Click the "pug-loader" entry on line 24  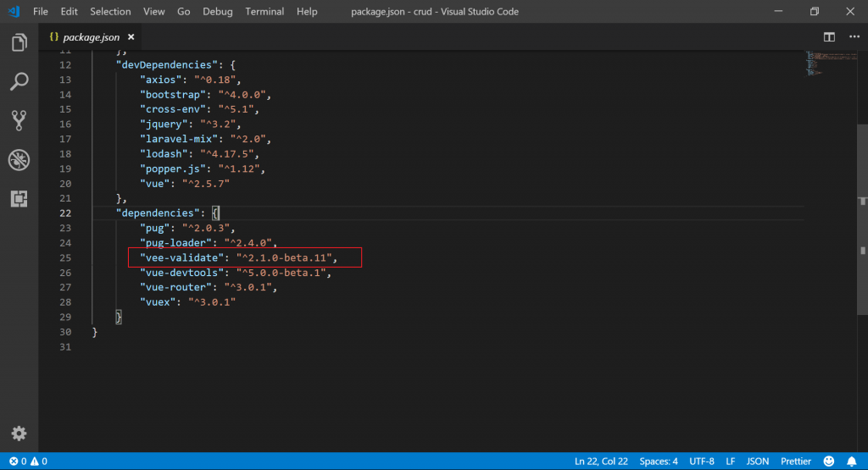click(209, 243)
